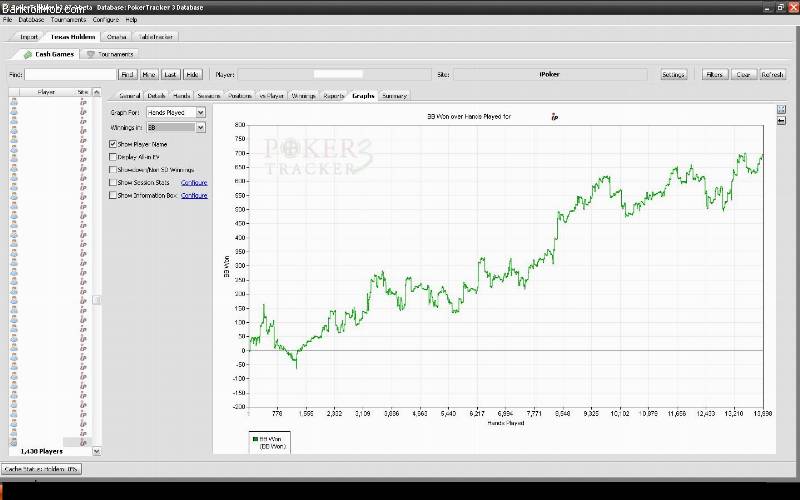The image size is (800, 500).
Task: Open the File menu
Action: point(7,20)
